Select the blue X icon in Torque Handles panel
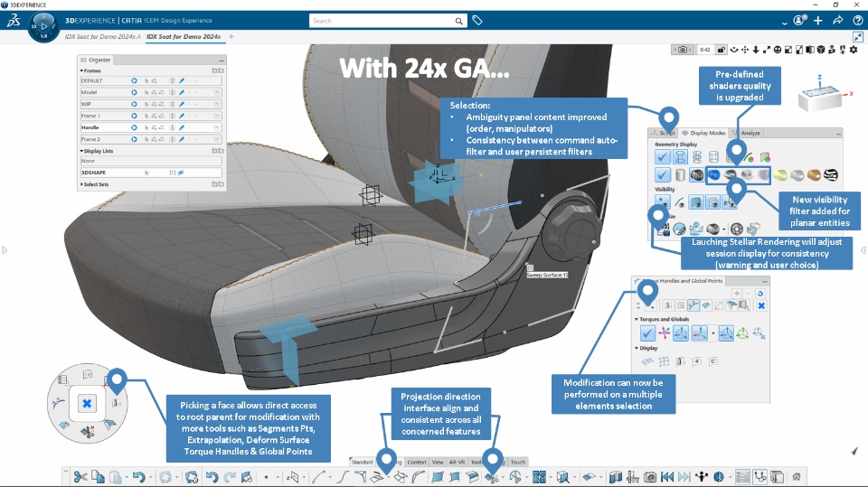This screenshot has height=487, width=868. [761, 305]
